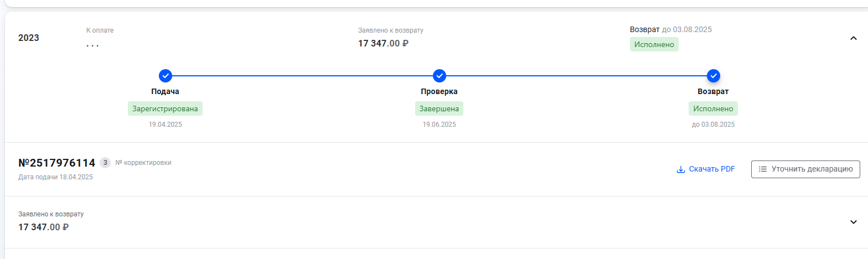Click the К оплате placeholder dots
The height and width of the screenshot is (259, 868).
[x=92, y=44]
